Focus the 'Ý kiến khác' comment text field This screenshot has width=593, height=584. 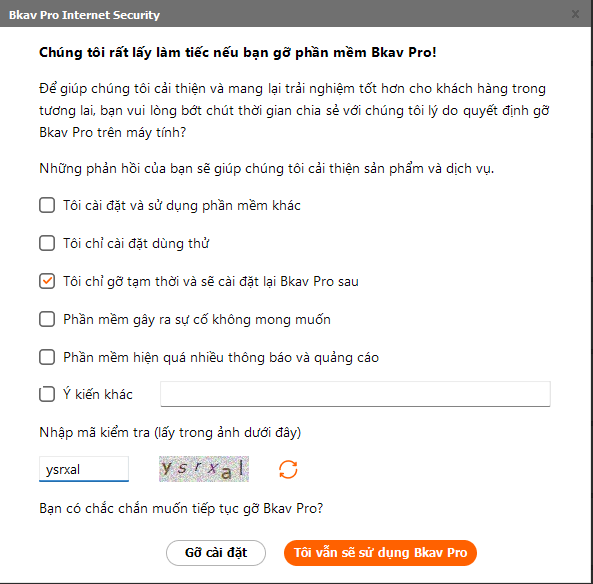tap(355, 394)
